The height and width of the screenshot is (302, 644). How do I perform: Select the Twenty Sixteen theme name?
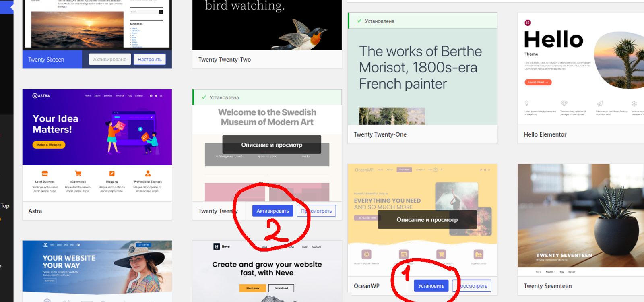click(x=46, y=60)
